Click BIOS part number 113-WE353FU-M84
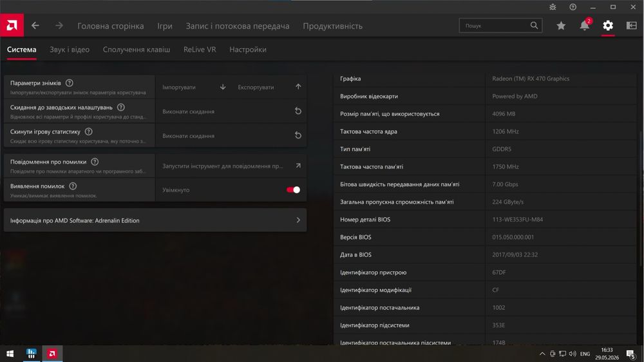The height and width of the screenshot is (362, 644). tap(518, 220)
